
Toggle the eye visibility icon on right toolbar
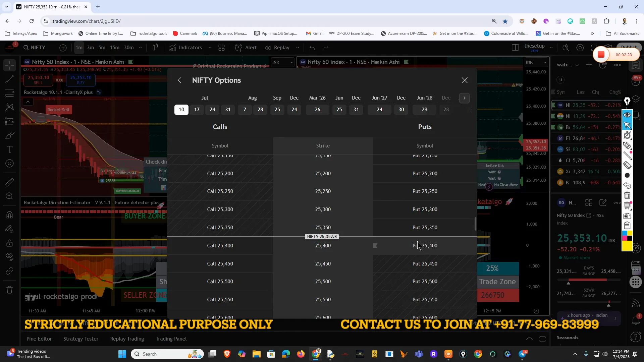(627, 115)
